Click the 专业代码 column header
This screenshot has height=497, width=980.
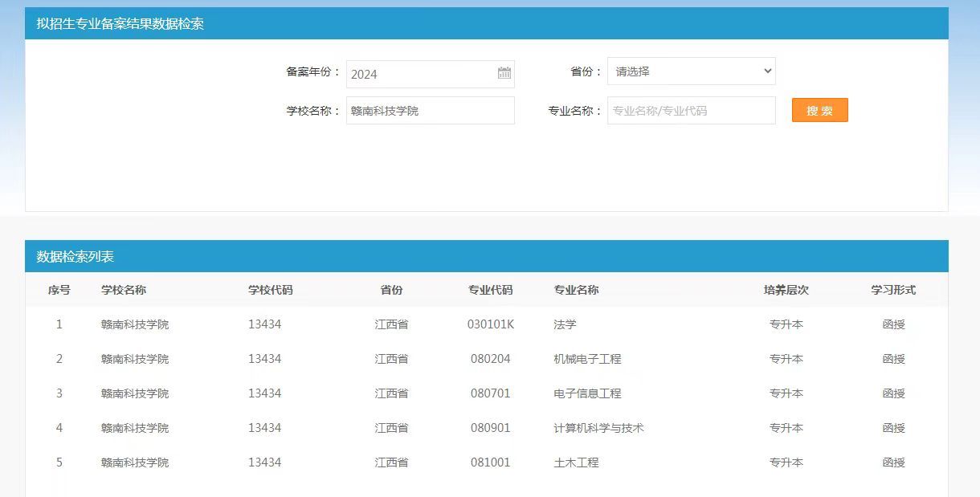[x=490, y=290]
